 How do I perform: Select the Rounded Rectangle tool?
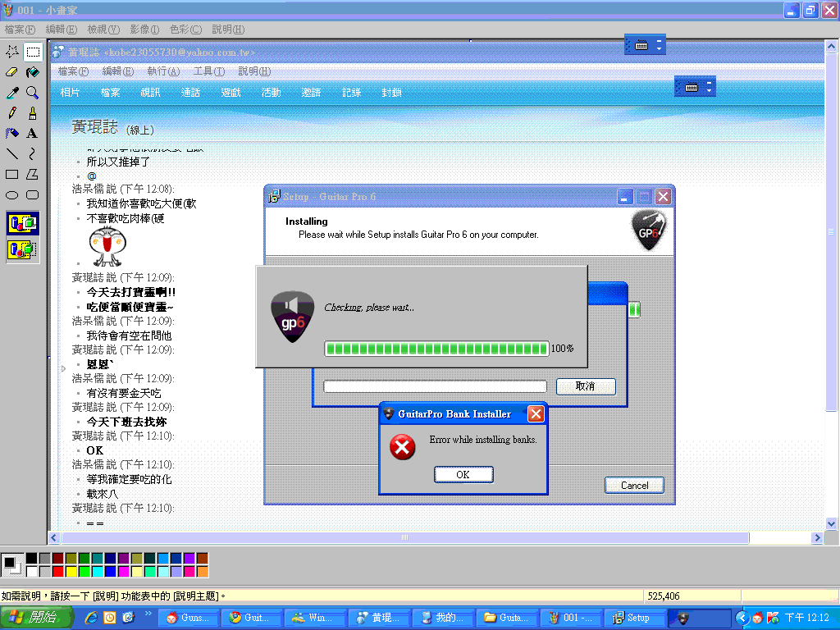click(x=33, y=195)
